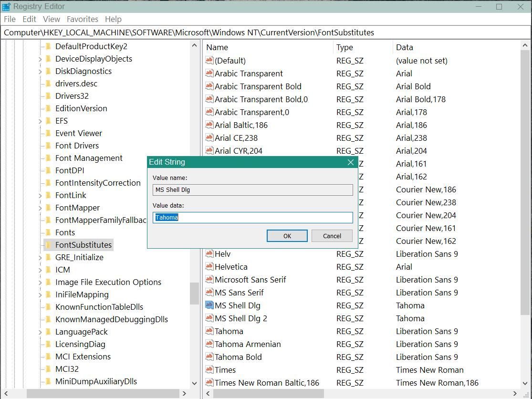Click the string icon for Arial CYR,204
Screen dimensions: 532x399
click(x=209, y=151)
